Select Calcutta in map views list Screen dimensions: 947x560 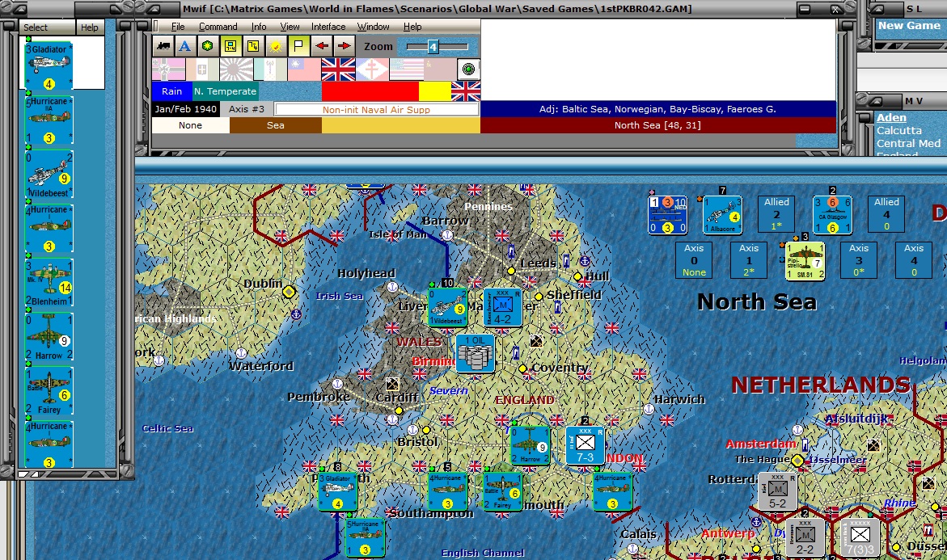[899, 130]
